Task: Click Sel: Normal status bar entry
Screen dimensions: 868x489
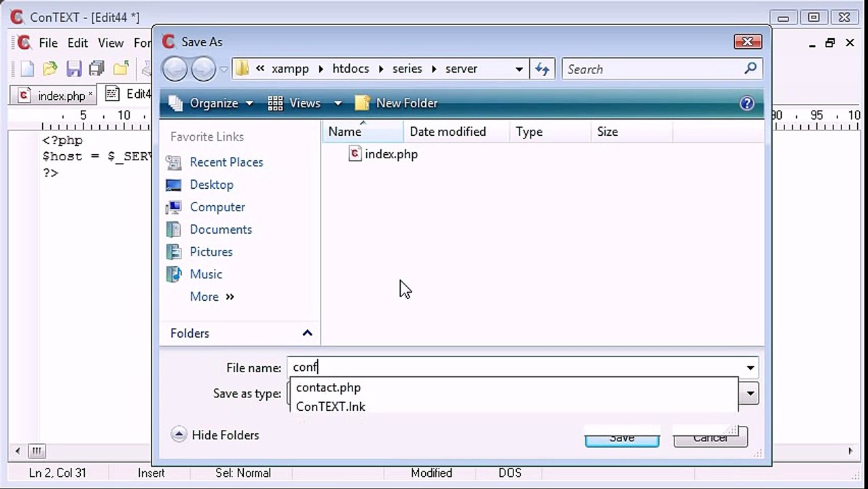Action: click(243, 473)
